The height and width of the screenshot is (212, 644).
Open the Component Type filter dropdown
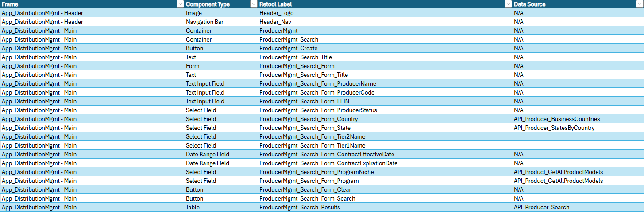tap(254, 4)
